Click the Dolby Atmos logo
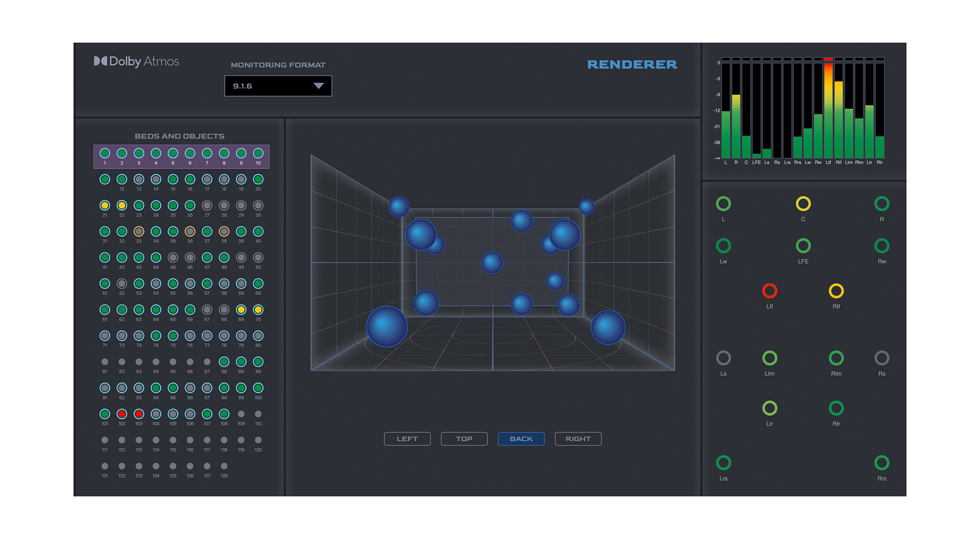The width and height of the screenshot is (980, 539). coord(136,61)
